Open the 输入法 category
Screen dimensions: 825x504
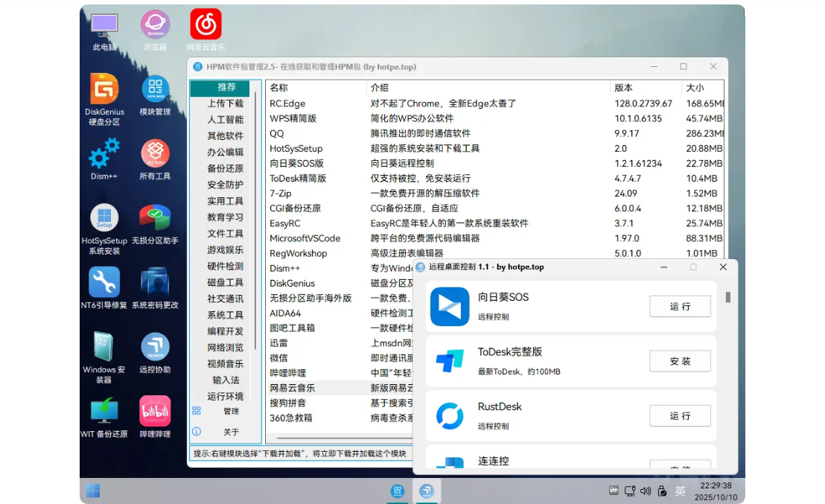click(x=225, y=380)
